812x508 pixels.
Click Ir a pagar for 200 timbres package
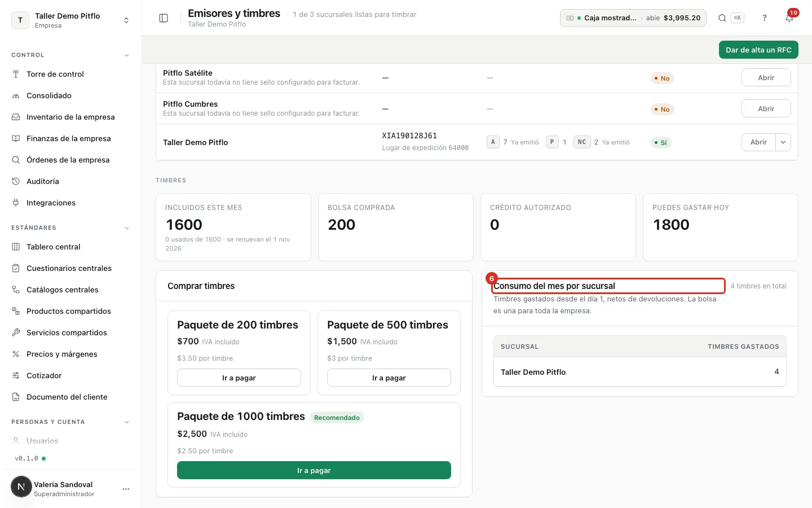[239, 378]
